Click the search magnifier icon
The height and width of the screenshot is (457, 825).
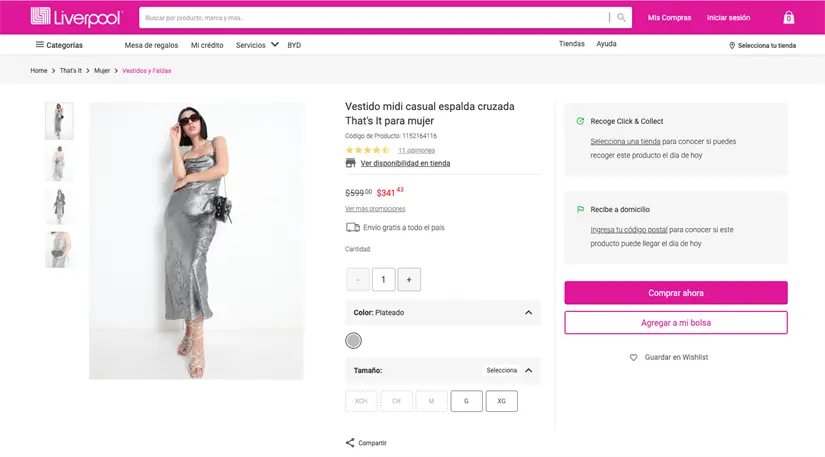coord(621,17)
